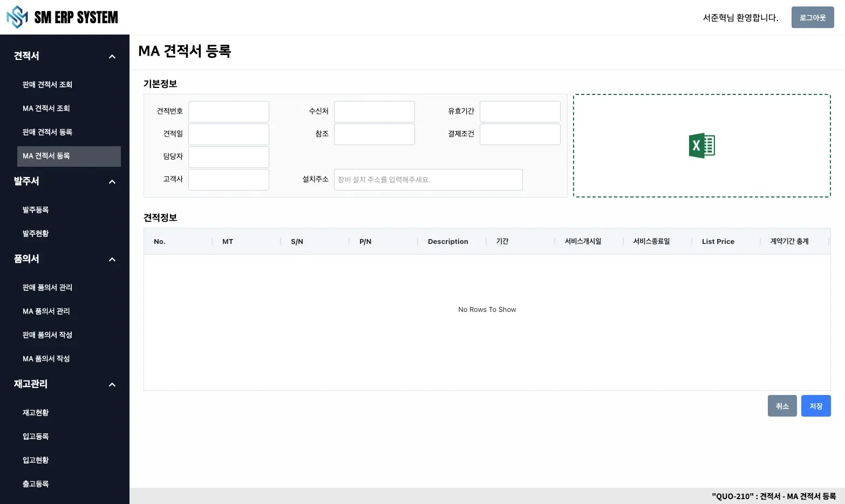845x504 pixels.
Task: Sort by the 서비스개시일 column header
Action: pyautogui.click(x=589, y=241)
